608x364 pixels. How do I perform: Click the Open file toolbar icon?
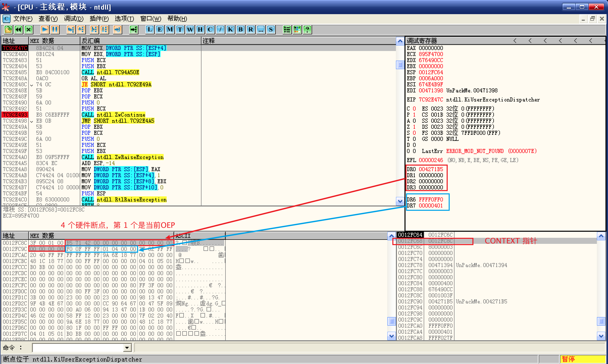(8, 30)
